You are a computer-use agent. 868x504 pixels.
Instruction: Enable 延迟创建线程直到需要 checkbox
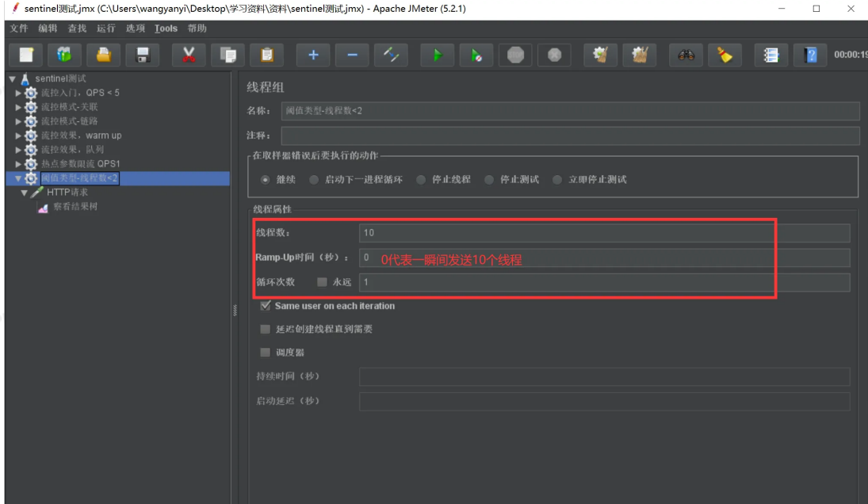(x=266, y=329)
